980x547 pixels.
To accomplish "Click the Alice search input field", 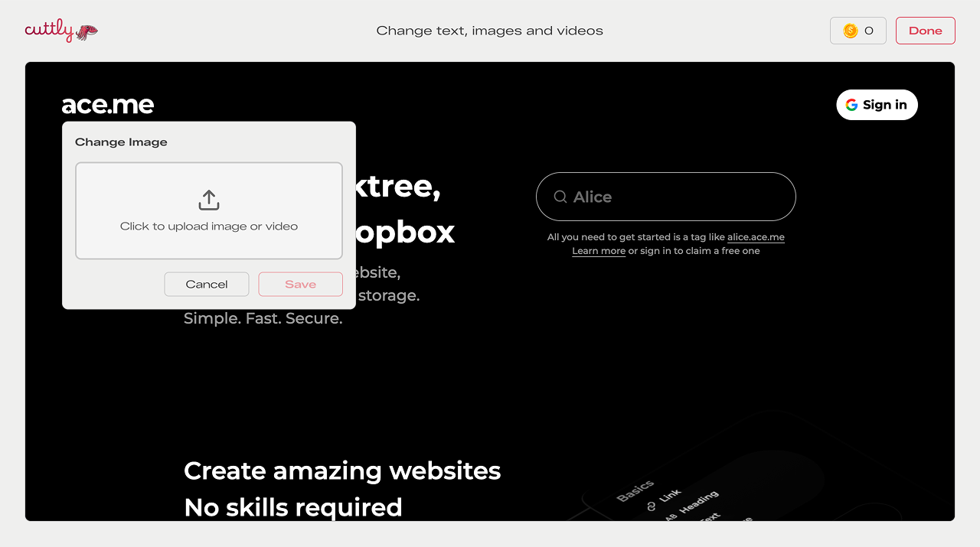I will (665, 197).
